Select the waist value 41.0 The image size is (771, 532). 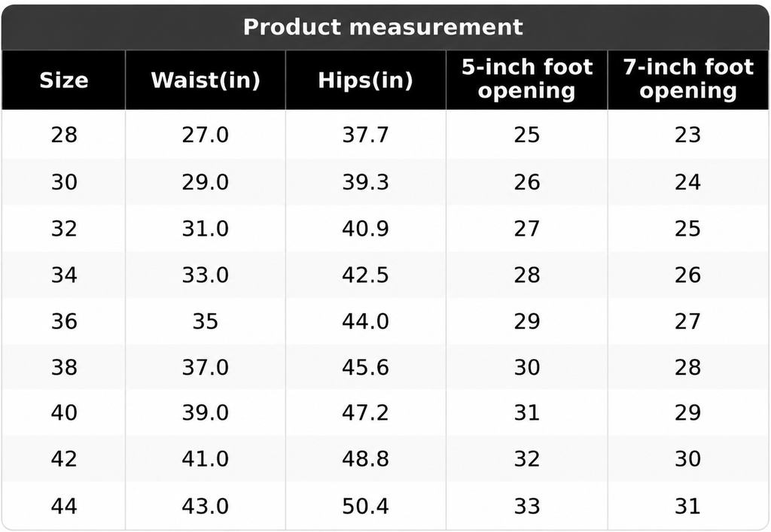click(206, 459)
